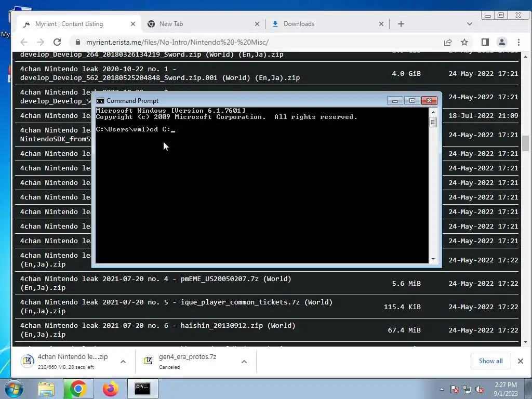Screen dimensions: 532x399
Task: Show hidden tray icons arrow
Action: tap(442, 389)
